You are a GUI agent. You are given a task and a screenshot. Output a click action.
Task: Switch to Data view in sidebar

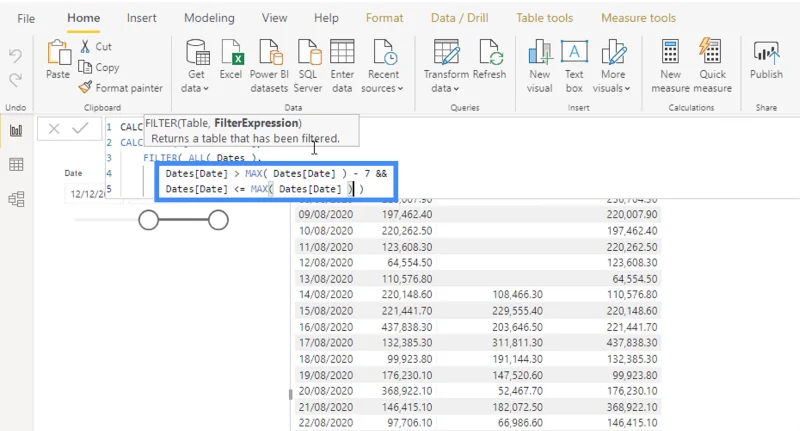click(16, 165)
